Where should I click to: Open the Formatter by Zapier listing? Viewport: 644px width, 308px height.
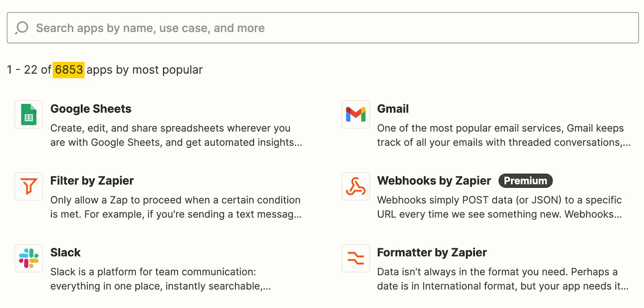431,253
